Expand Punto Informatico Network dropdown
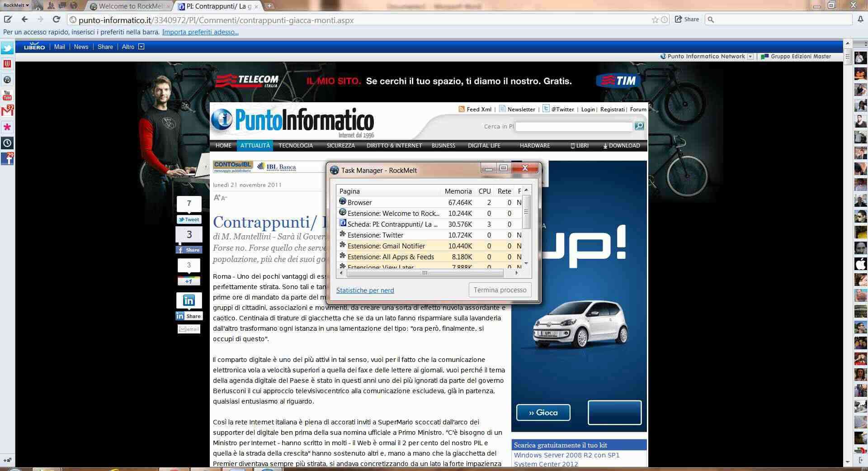868x471 pixels. click(750, 57)
